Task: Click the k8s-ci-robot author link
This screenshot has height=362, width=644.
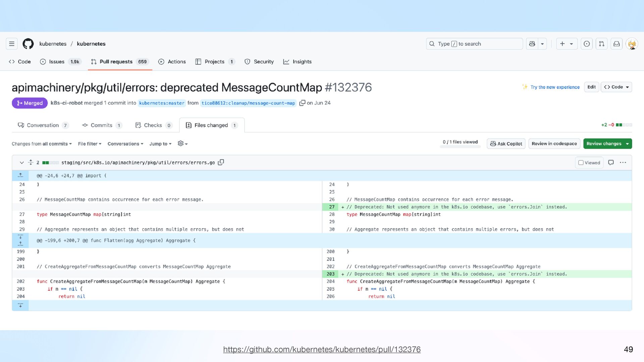Action: (66, 103)
